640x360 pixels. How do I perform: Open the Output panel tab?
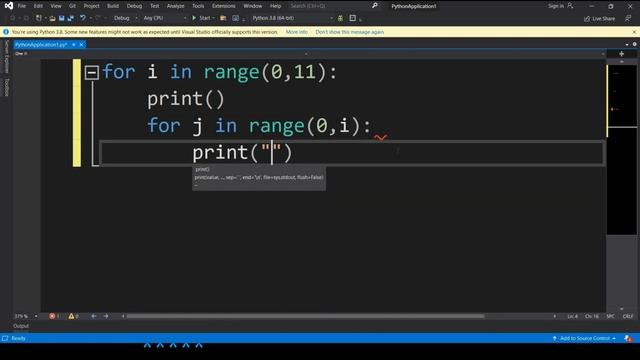click(21, 326)
